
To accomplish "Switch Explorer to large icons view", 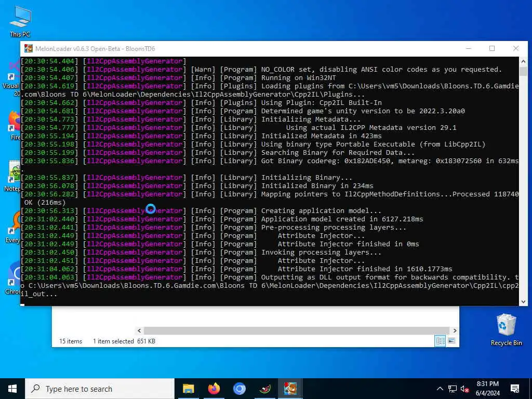I will [x=451, y=341].
